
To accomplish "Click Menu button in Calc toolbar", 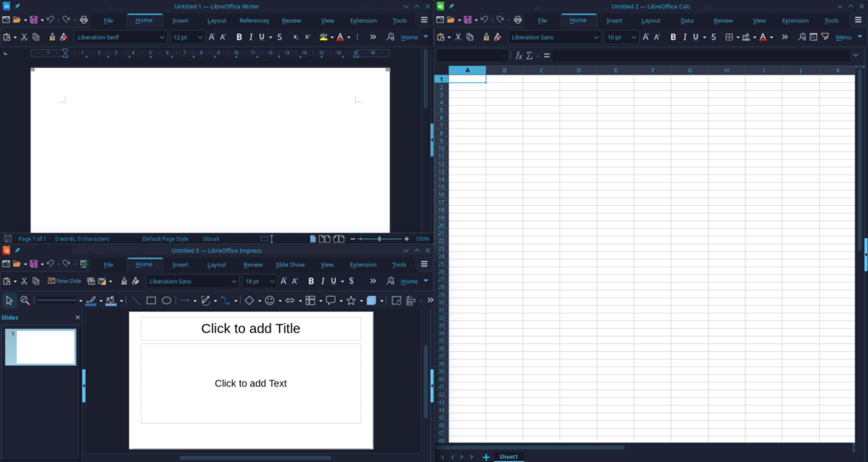I will [x=843, y=37].
